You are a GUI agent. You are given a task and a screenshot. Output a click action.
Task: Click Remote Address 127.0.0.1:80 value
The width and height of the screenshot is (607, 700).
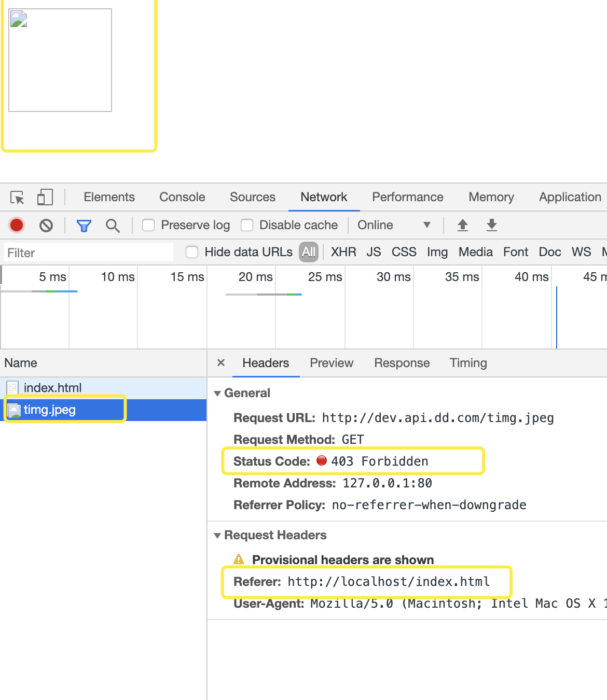(388, 483)
